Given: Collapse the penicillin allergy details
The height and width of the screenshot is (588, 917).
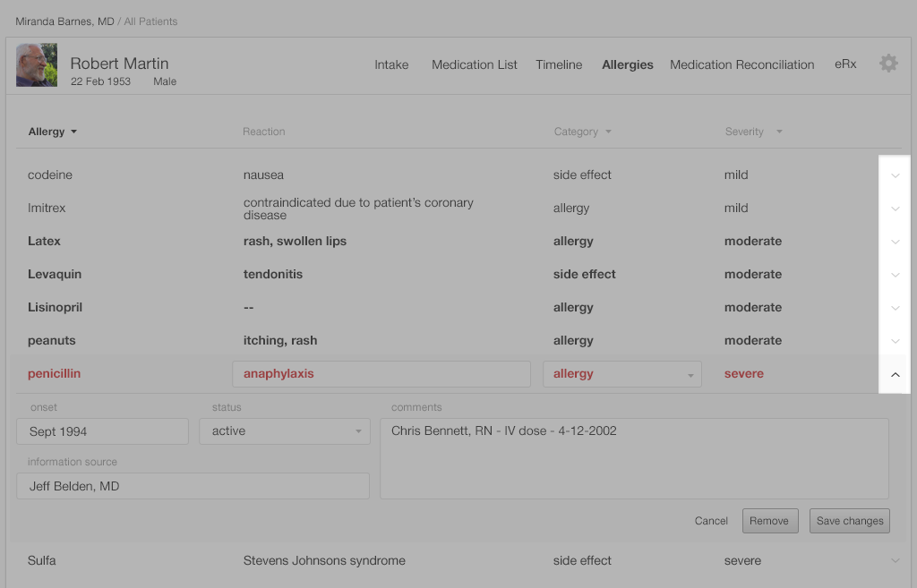Looking at the screenshot, I should tap(895, 375).
